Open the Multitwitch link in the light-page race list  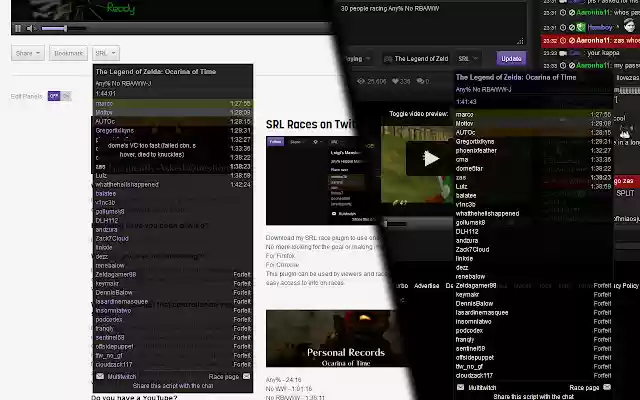click(x=122, y=377)
